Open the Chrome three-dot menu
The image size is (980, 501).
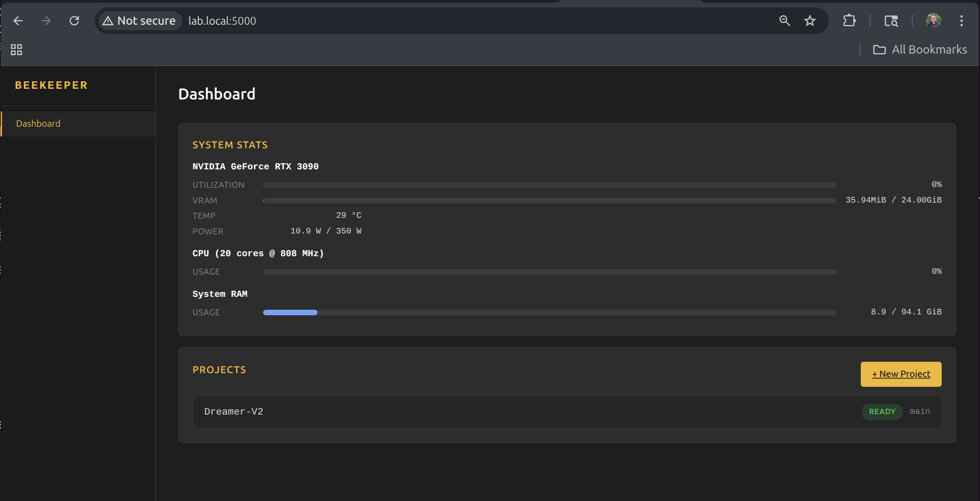[961, 21]
